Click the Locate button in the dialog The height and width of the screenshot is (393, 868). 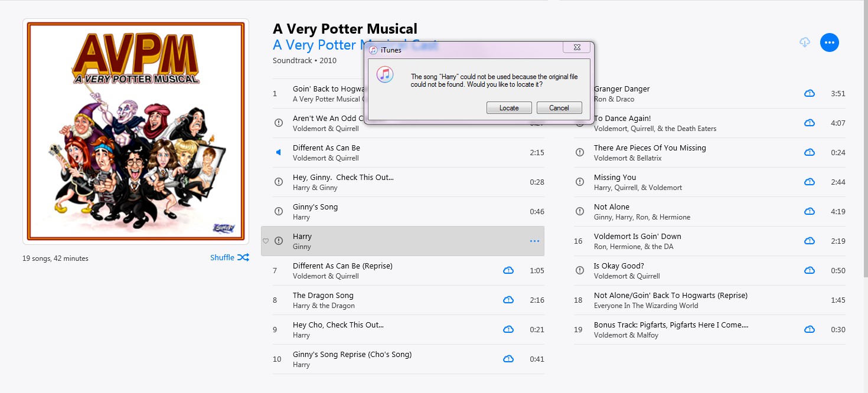[x=509, y=108]
